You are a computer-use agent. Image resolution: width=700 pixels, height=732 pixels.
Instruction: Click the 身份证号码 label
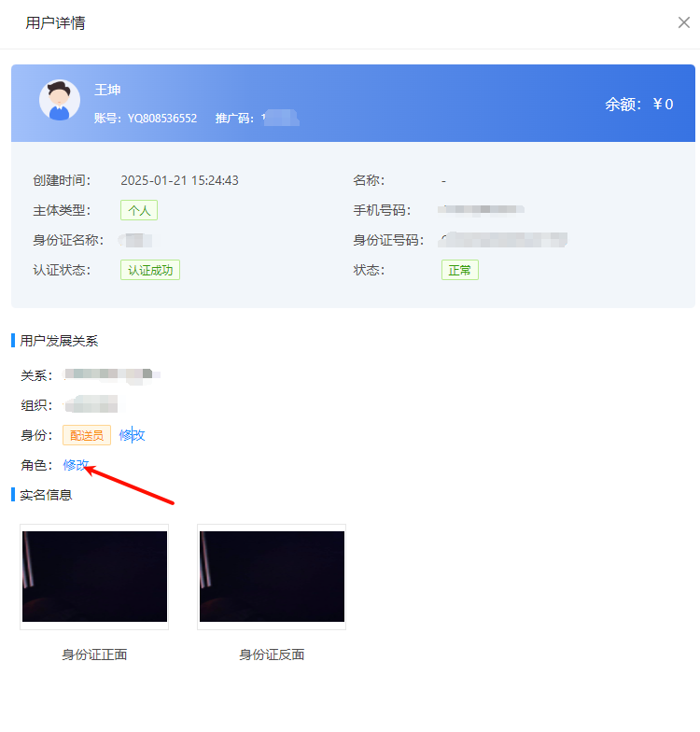tap(388, 240)
